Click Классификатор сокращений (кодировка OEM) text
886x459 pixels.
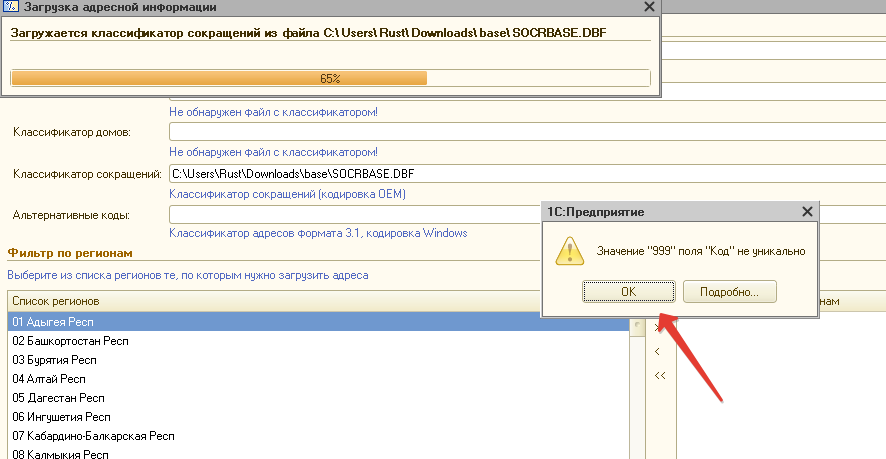pos(287,194)
